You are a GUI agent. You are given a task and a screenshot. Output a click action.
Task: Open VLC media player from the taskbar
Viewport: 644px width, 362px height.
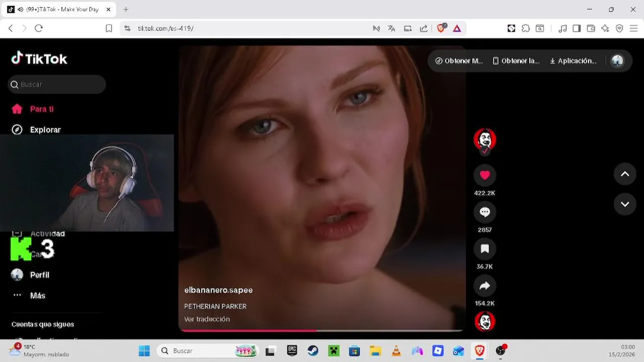tap(396, 350)
